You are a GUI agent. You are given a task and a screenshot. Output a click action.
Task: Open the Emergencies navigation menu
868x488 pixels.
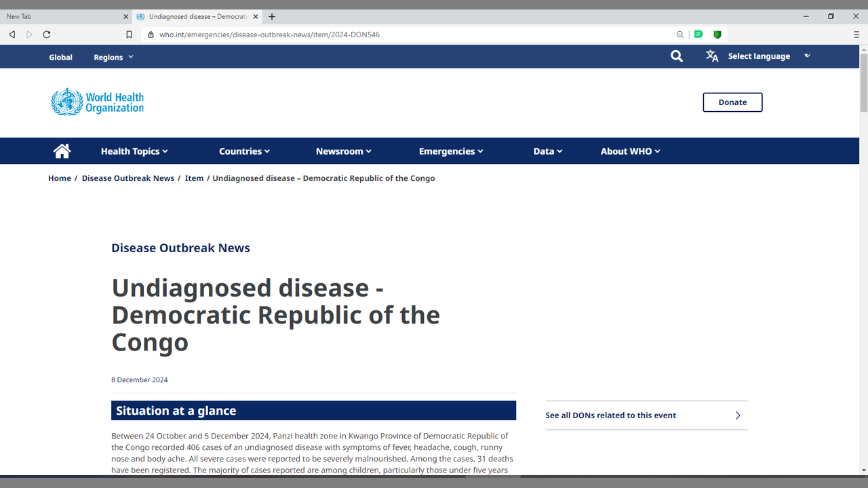tap(451, 151)
